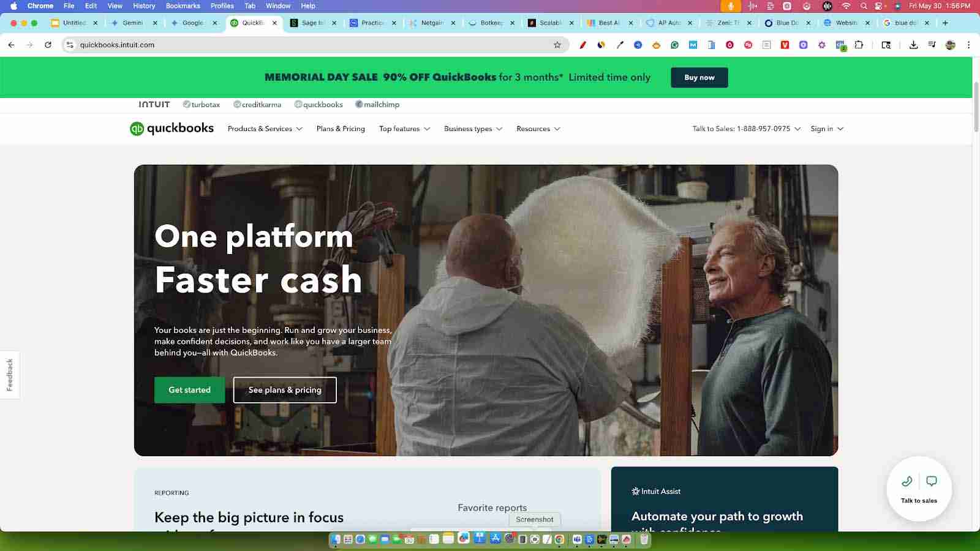Expand the Products & Services dropdown
Screen dimensions: 980x551
pos(265,129)
